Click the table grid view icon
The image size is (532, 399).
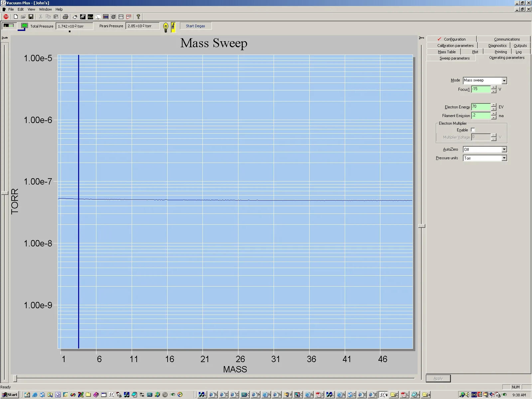point(106,17)
